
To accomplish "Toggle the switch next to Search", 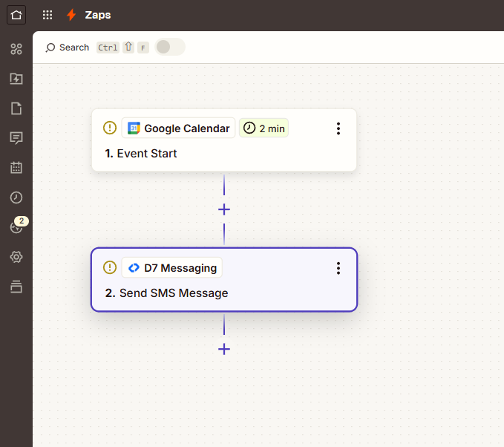I will [170, 47].
